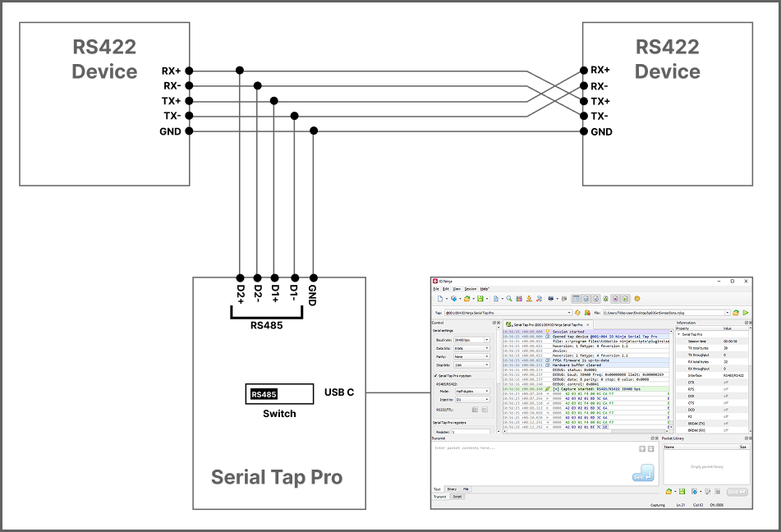Close the Packet Library panel
The image size is (781, 532).
tap(751, 438)
